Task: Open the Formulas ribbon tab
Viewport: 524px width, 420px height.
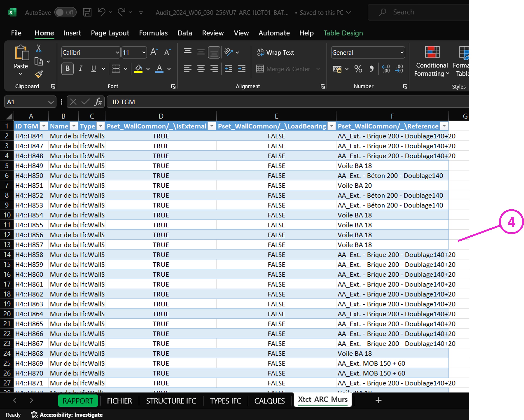Action: 153,33
